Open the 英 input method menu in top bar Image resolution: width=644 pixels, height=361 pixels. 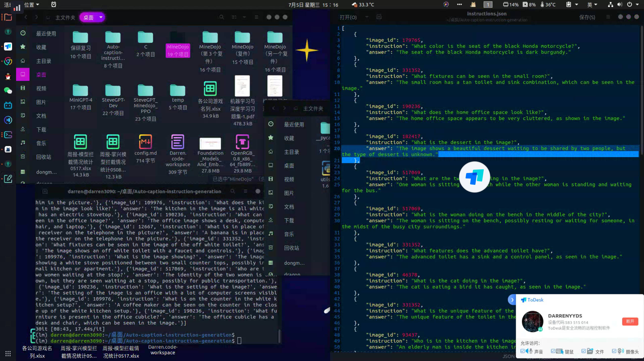click(592, 5)
